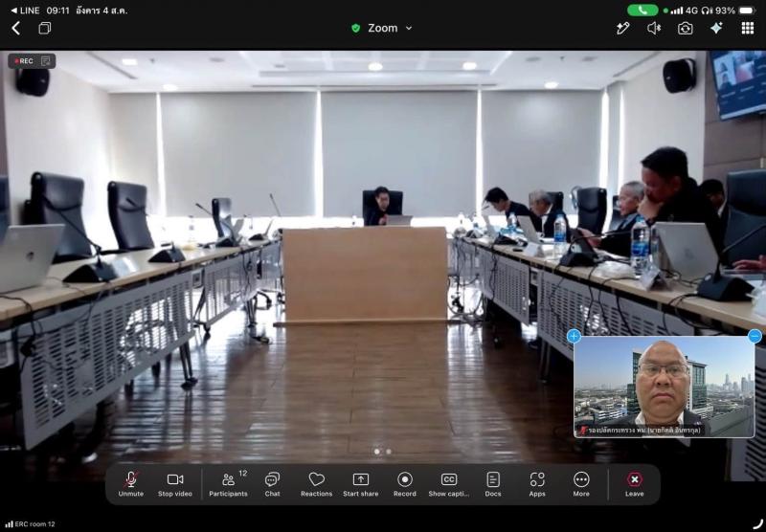The width and height of the screenshot is (766, 532).
Task: Tap the speaker Bluetooth audio icon
Action: point(654,29)
